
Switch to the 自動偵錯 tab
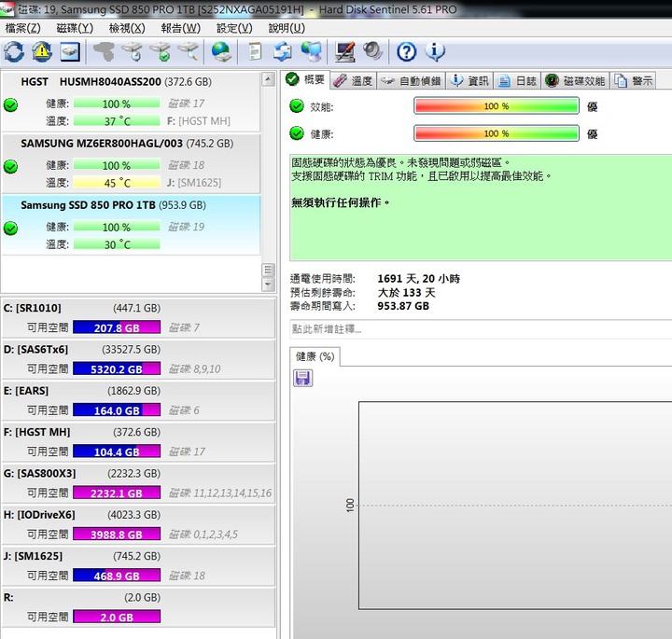click(x=411, y=80)
